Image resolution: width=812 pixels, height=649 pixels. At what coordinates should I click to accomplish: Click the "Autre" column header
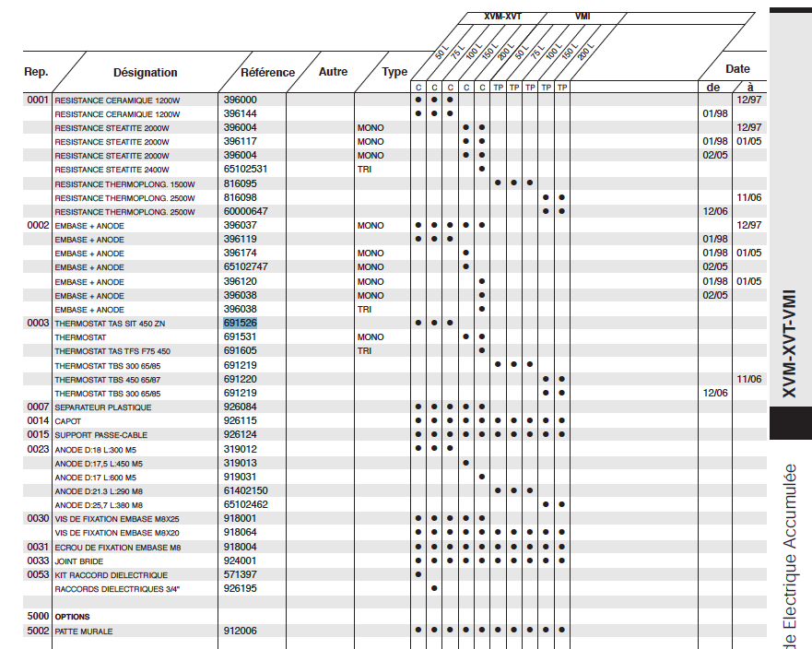[x=333, y=72]
